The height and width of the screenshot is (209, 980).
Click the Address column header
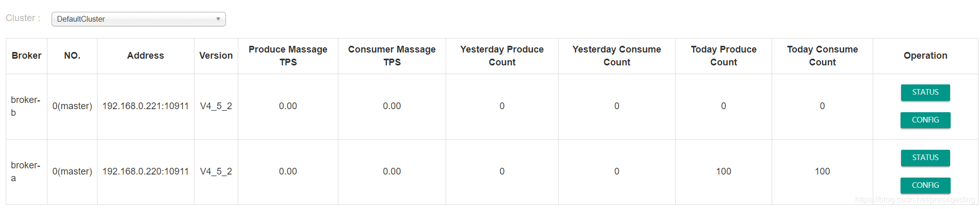pyautogui.click(x=145, y=56)
